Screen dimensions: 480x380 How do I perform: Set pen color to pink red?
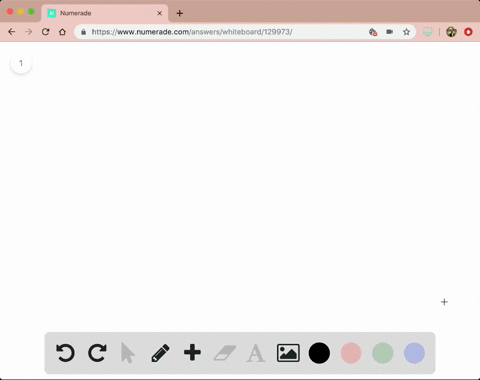click(x=351, y=353)
